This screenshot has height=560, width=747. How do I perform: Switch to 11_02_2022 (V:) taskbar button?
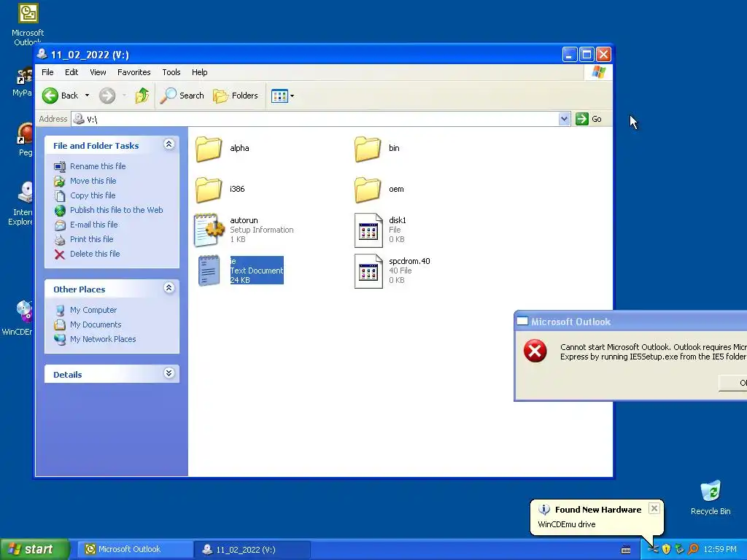coord(252,550)
